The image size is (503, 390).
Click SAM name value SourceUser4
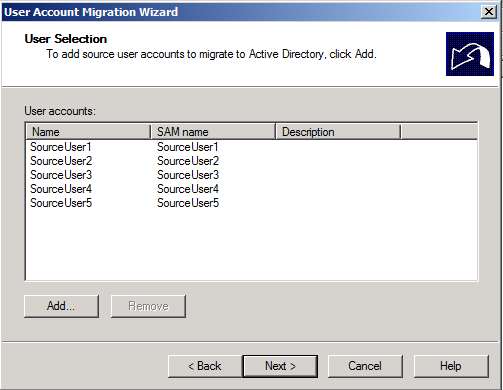[x=188, y=189]
